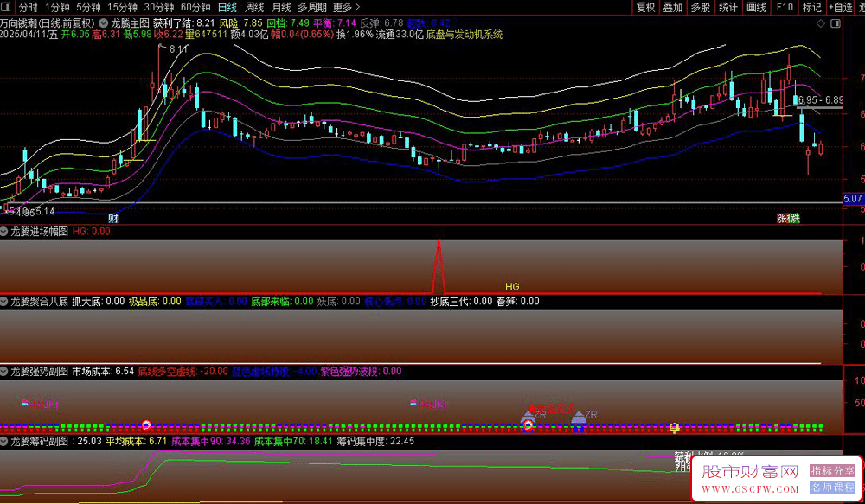Open the 画线 drawing tools button
Image resolution: width=865 pixels, height=504 pixels.
[x=756, y=7]
